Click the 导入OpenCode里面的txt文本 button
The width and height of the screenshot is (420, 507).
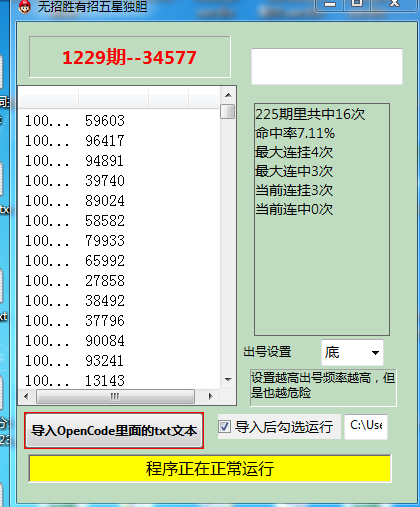pyautogui.click(x=114, y=430)
